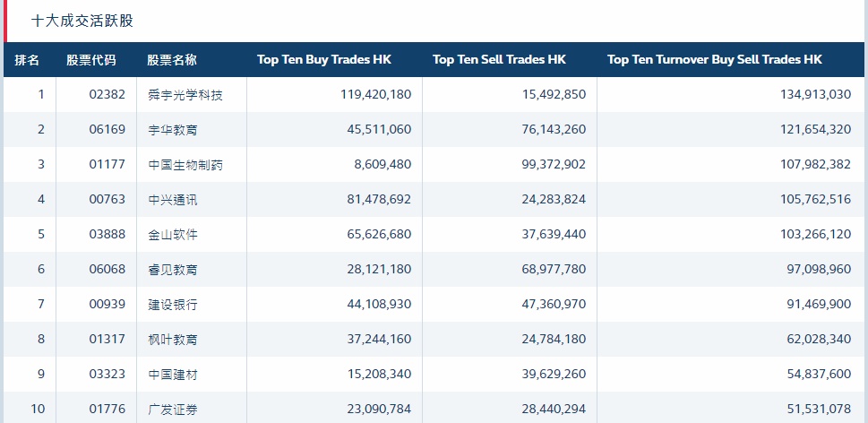This screenshot has height=423, width=868.
Task: Click Top Ten Turnover Buy Sell Trades header
Action: [x=714, y=60]
